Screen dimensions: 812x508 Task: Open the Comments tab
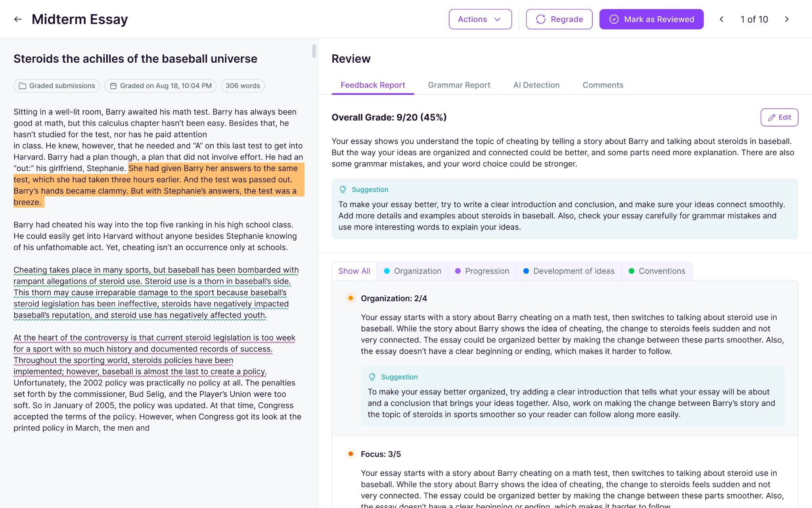pyautogui.click(x=603, y=85)
